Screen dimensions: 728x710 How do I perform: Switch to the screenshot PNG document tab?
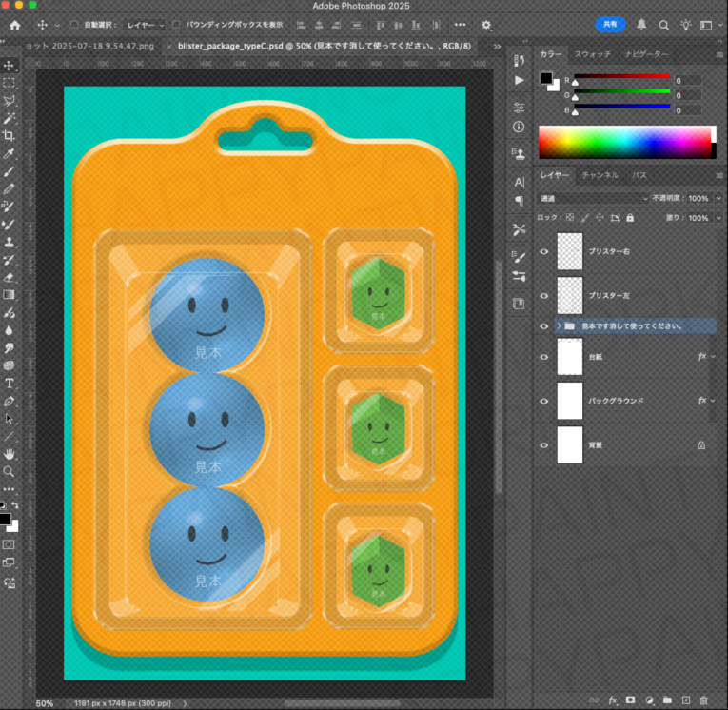pyautogui.click(x=90, y=45)
